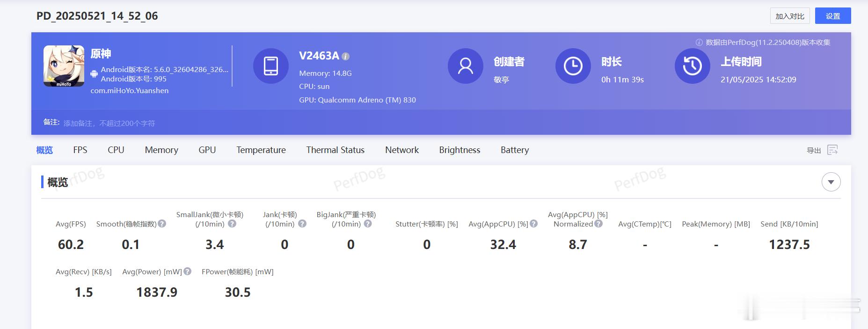Open the Network tab
This screenshot has width=868, height=329.
point(402,150)
